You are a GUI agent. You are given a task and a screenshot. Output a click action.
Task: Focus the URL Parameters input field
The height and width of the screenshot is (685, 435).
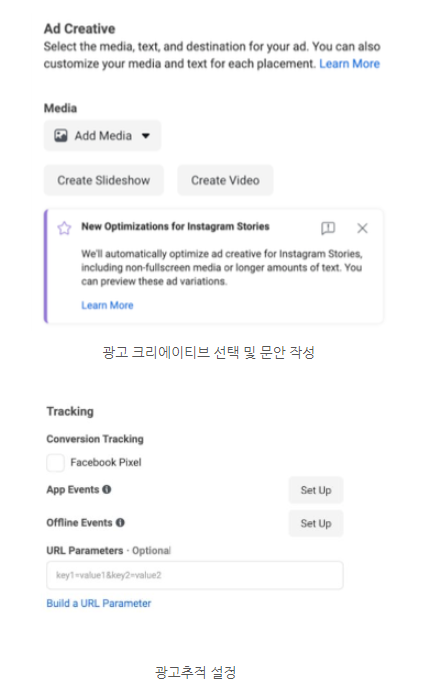[x=195, y=575]
